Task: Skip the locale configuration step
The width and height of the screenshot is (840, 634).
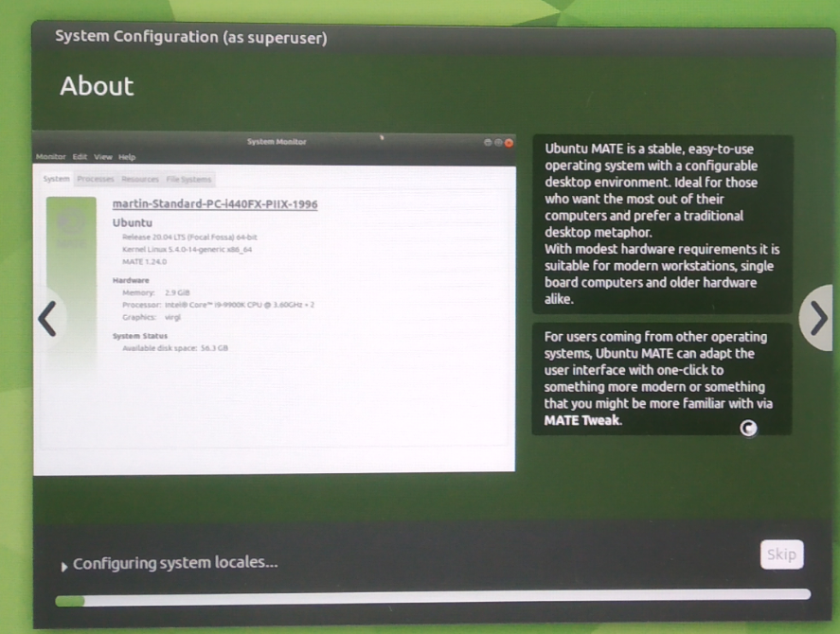Action: click(x=781, y=555)
